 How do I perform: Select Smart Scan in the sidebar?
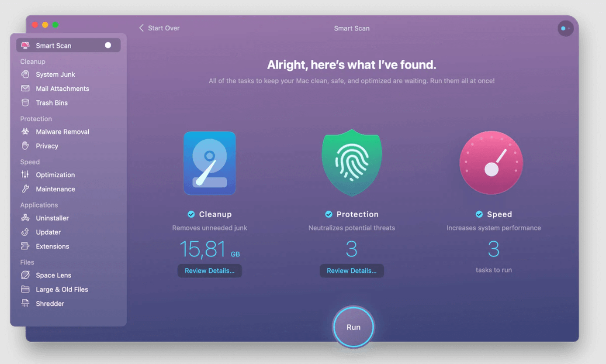coord(69,45)
